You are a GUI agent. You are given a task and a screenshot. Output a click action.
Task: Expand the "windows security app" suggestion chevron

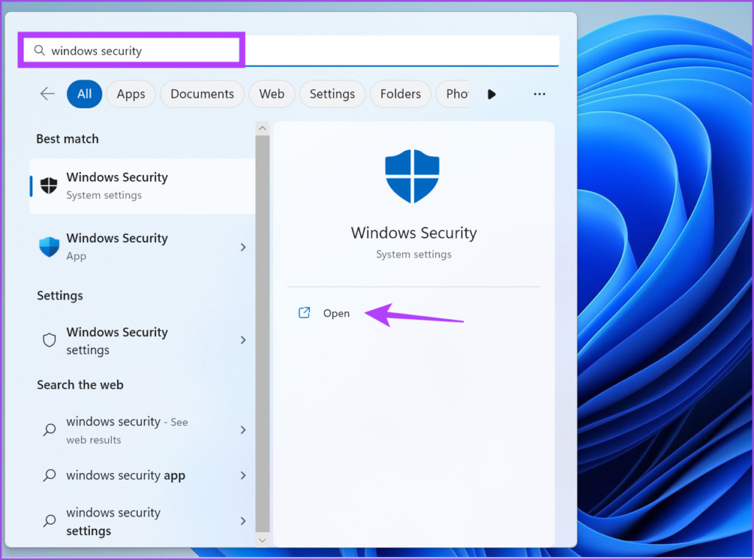243,475
